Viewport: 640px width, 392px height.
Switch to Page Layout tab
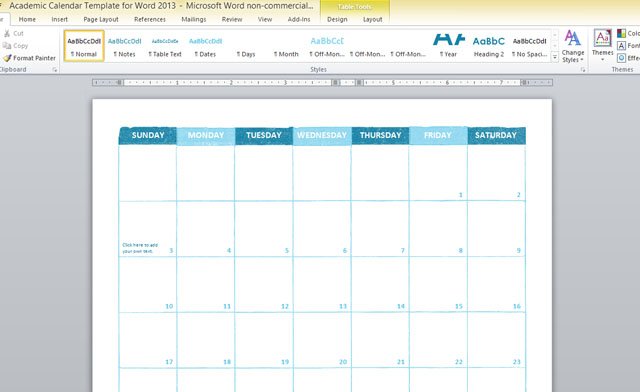pos(101,19)
